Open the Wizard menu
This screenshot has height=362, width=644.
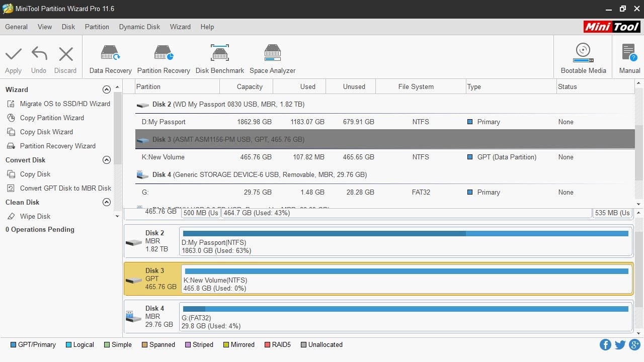click(x=180, y=27)
